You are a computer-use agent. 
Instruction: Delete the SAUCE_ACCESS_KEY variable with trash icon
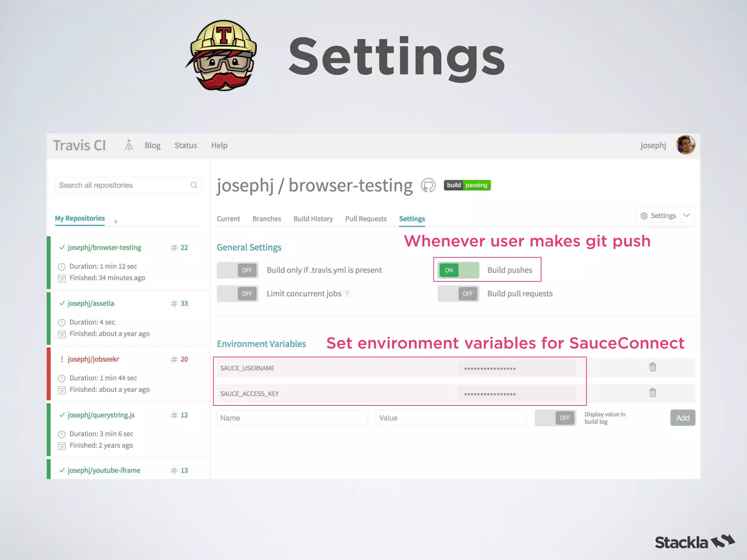653,393
